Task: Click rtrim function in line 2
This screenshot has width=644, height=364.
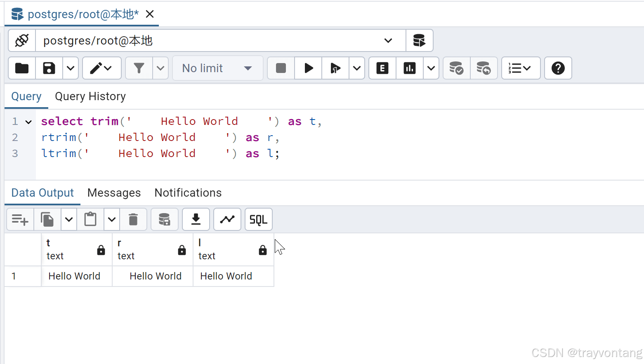Action: (x=59, y=137)
